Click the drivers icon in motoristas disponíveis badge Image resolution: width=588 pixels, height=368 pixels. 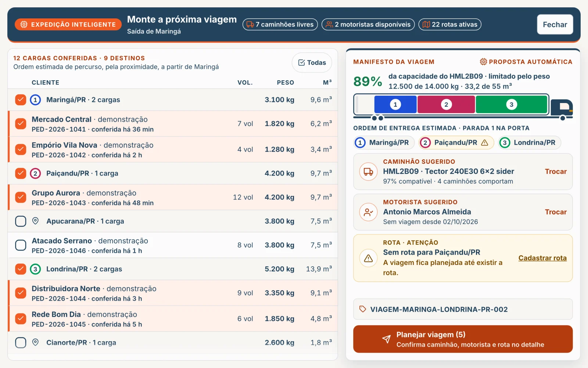329,25
